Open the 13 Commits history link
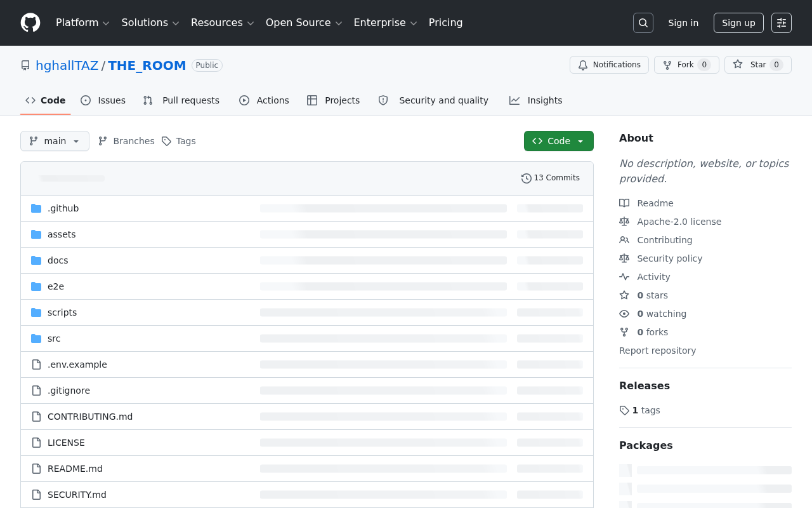812x508 pixels. (551, 178)
